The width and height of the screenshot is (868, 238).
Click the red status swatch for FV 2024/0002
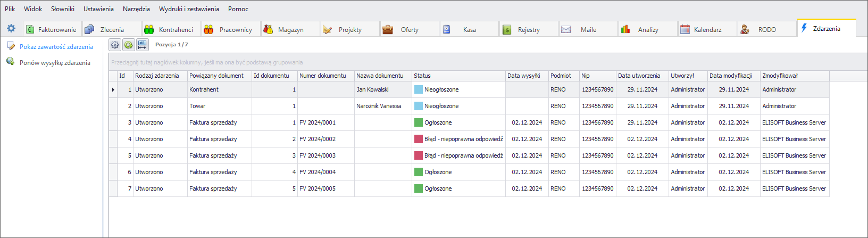coord(419,139)
